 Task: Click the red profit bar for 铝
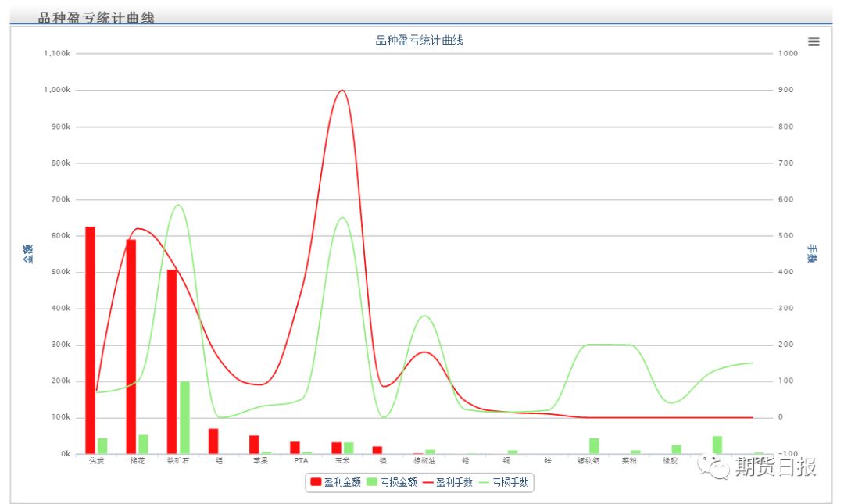click(213, 441)
